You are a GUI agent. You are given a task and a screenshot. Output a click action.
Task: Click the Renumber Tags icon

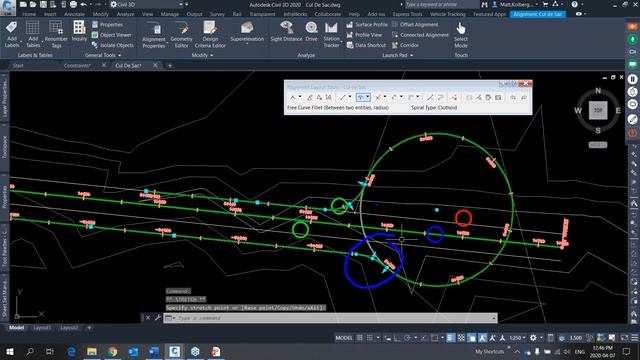click(56, 28)
